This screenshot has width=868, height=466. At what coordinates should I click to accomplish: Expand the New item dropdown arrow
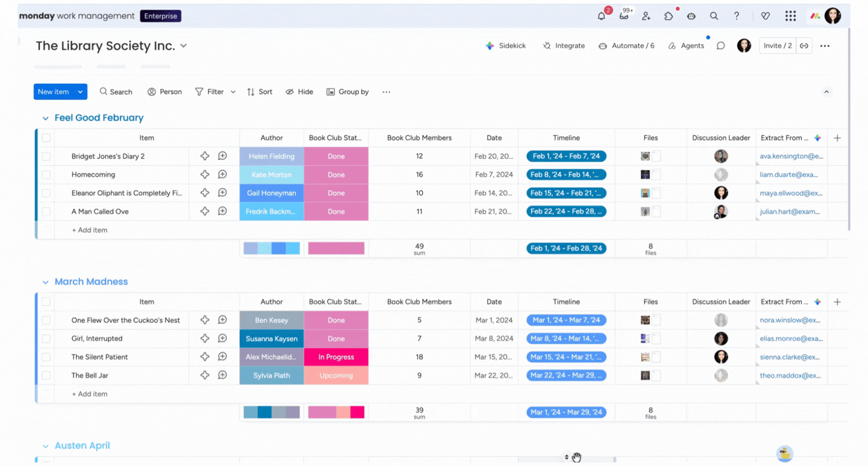point(80,92)
